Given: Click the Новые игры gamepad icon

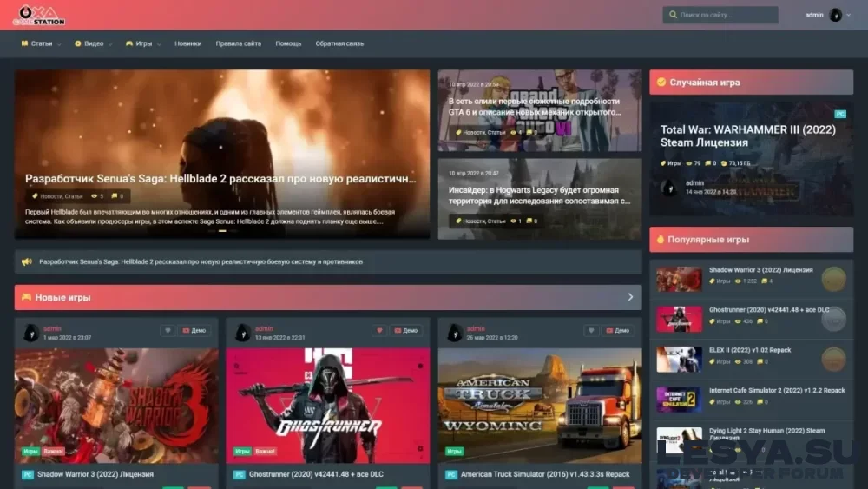Looking at the screenshot, I should coord(26,297).
